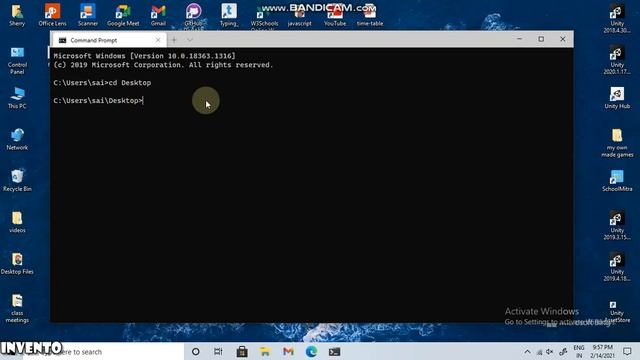Select the Recycle Bin icon
This screenshot has height=360, width=640.
pyautogui.click(x=17, y=180)
